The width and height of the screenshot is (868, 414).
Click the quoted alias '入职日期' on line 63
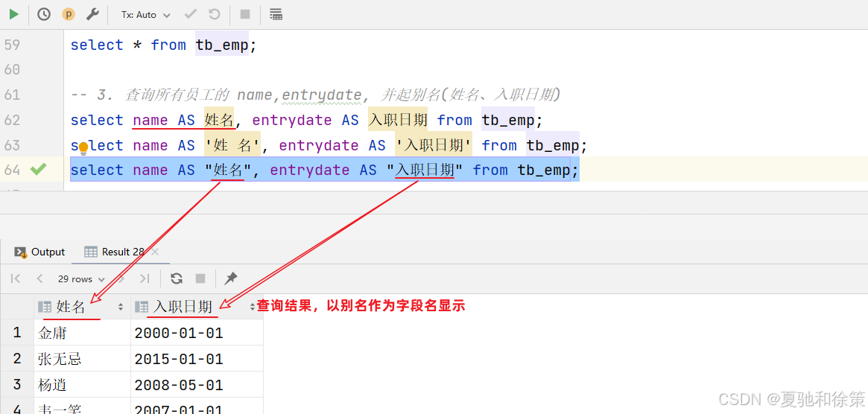(434, 145)
